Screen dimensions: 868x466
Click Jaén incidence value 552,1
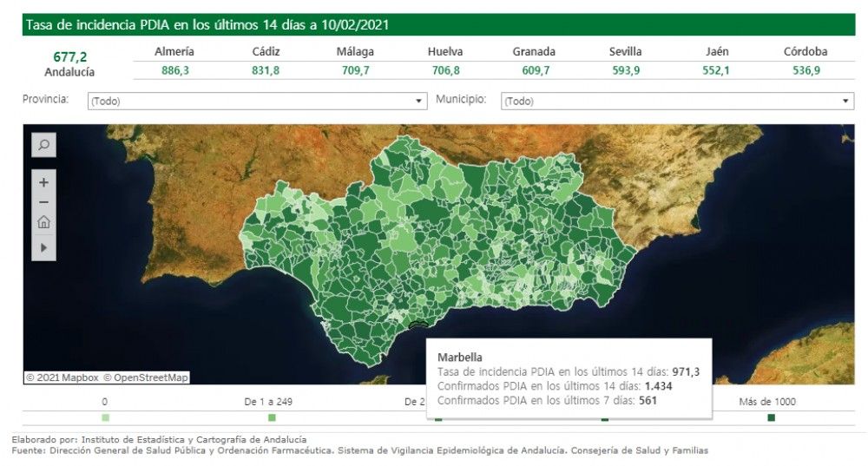click(716, 70)
